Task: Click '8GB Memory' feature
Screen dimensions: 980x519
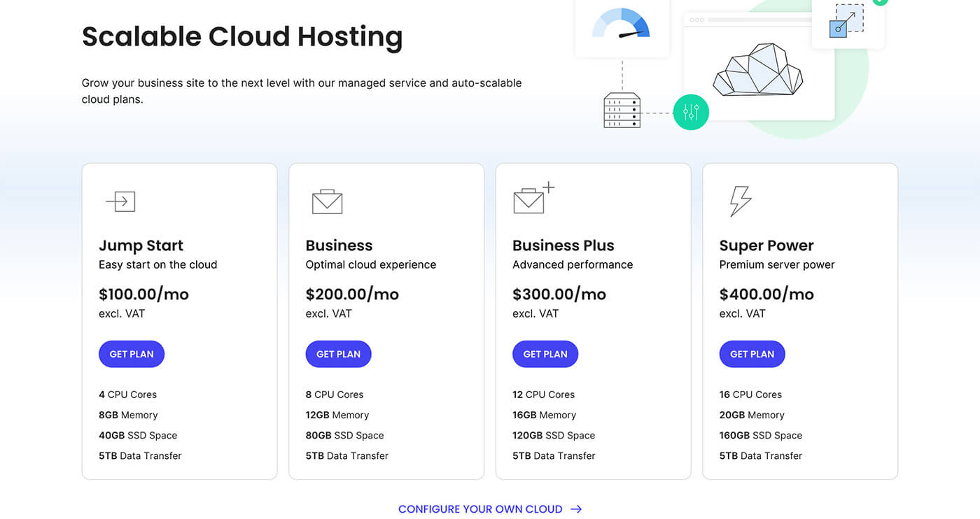Action: [128, 415]
